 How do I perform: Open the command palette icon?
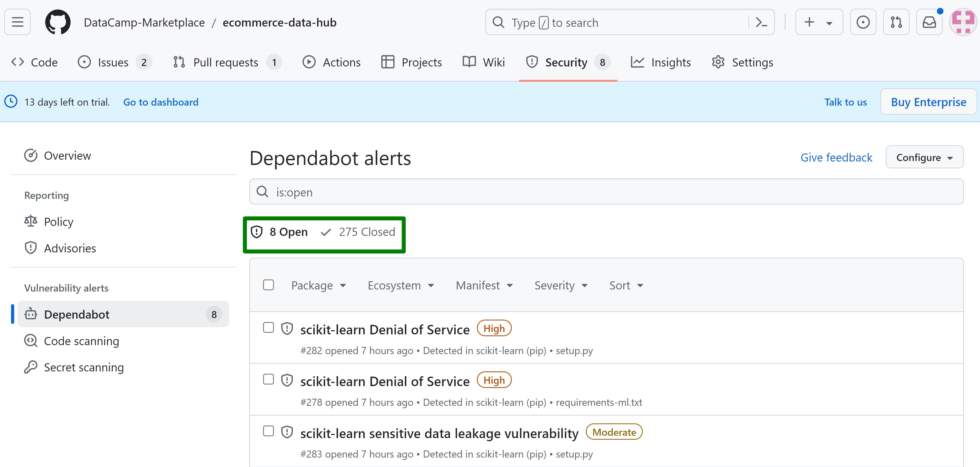click(761, 22)
